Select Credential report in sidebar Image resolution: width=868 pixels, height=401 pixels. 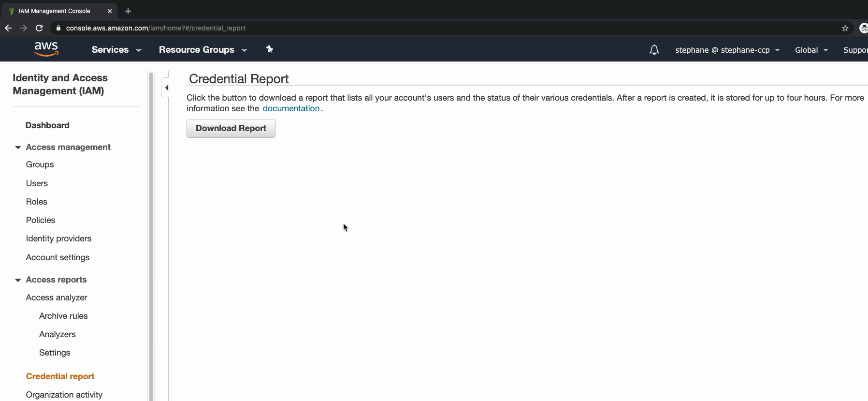point(60,376)
